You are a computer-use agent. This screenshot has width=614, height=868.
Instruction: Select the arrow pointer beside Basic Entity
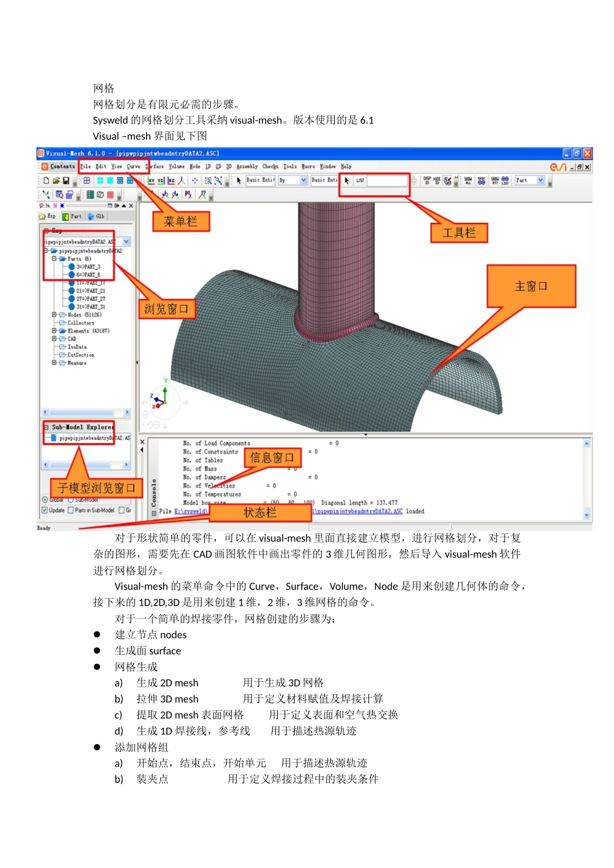(238, 181)
